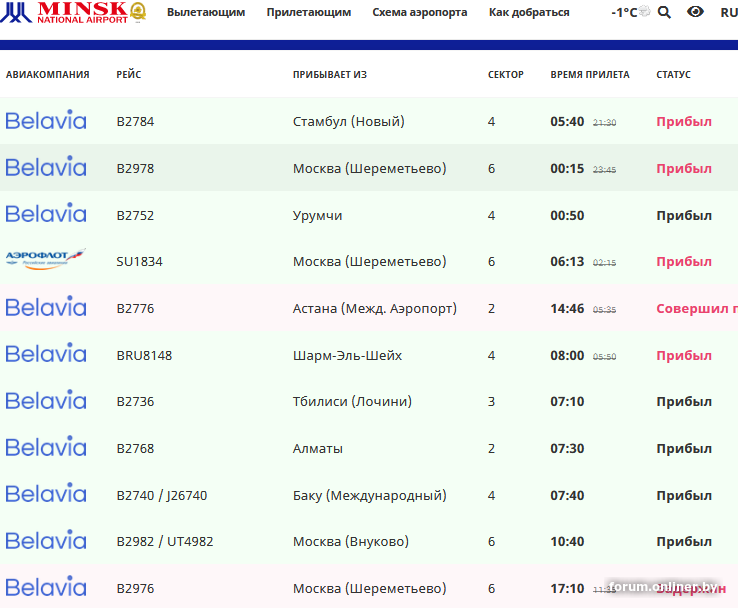Click arrival time 14:46
The width and height of the screenshot is (738, 608).
[567, 309]
